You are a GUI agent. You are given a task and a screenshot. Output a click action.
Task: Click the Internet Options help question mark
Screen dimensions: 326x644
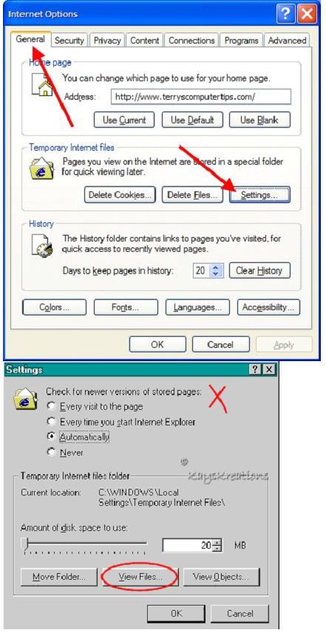tap(286, 14)
